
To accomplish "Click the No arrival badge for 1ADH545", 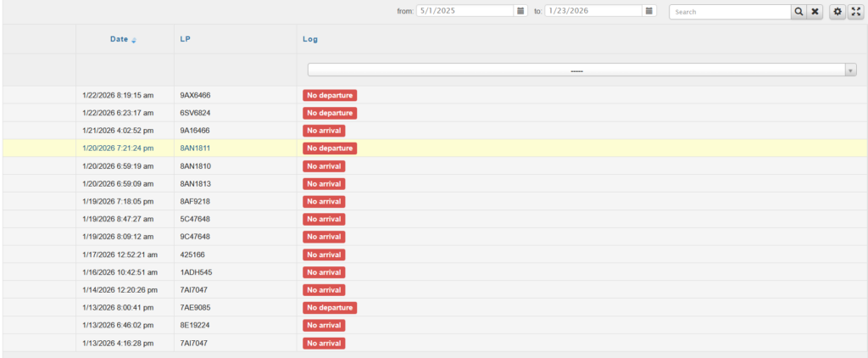I will click(324, 272).
